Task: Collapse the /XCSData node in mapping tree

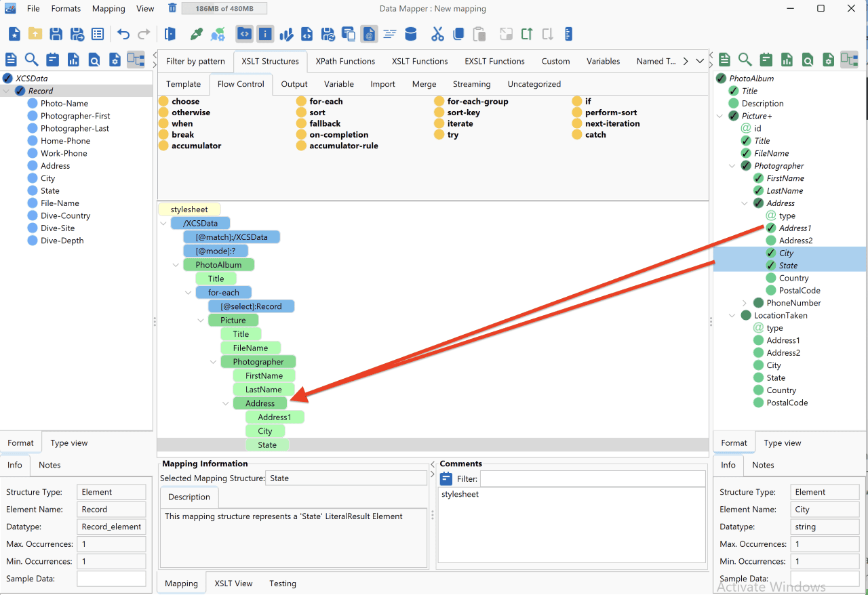Action: click(x=164, y=223)
